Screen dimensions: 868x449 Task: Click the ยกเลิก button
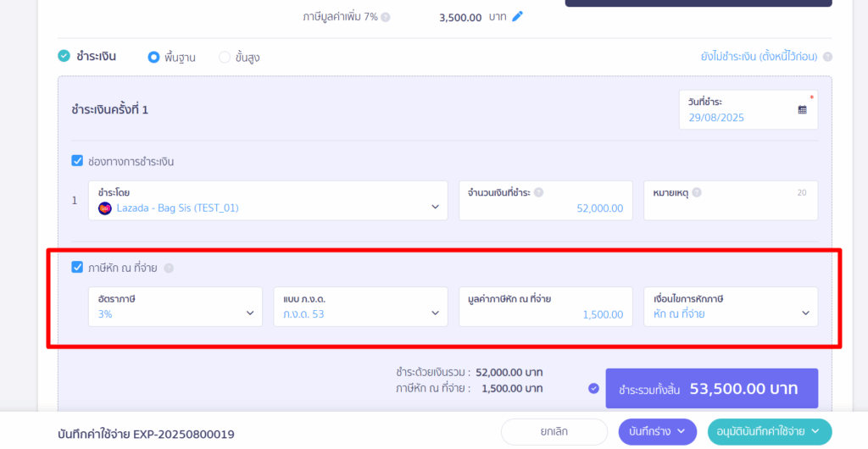coord(554,432)
